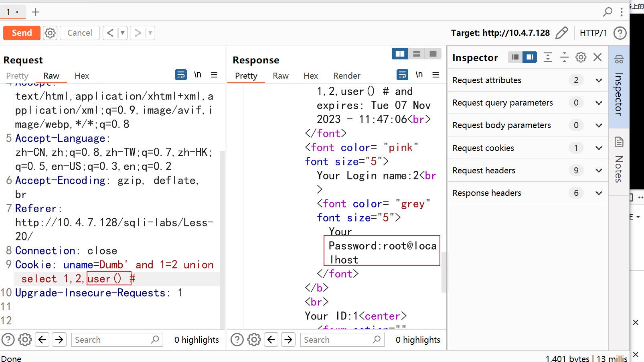Open Inspector settings gear
Screen dimensions: 644x362
pos(581,57)
